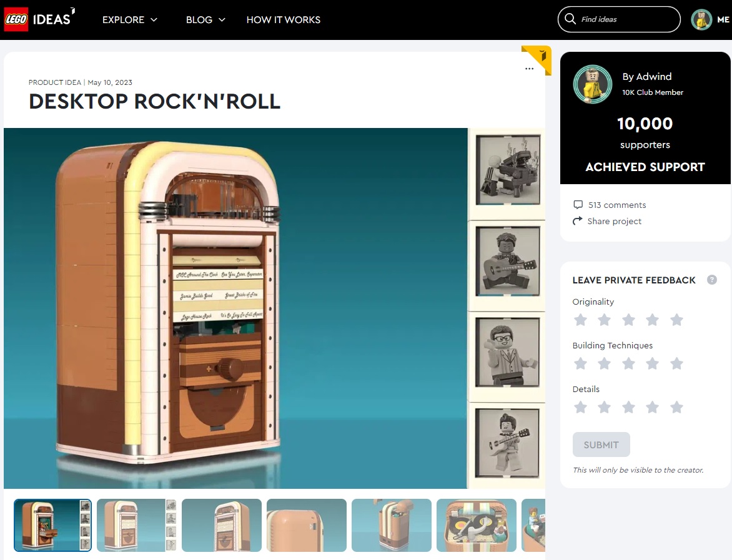Rate Details one star
The image size is (732, 560).
click(x=580, y=407)
